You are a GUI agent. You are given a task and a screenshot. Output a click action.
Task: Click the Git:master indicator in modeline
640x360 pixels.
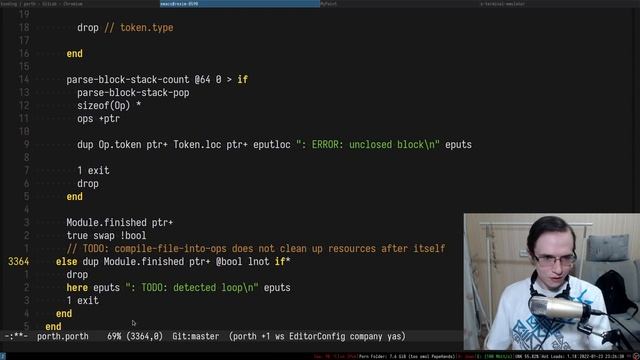pos(196,336)
